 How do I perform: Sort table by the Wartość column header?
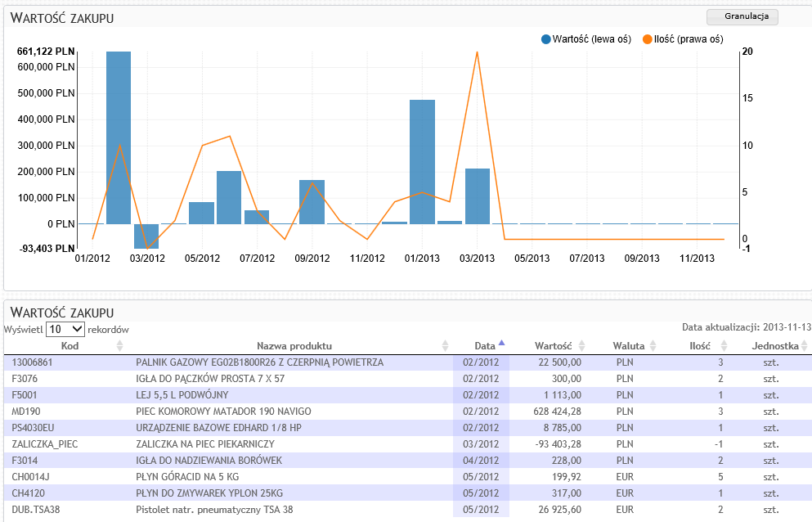[553, 346]
